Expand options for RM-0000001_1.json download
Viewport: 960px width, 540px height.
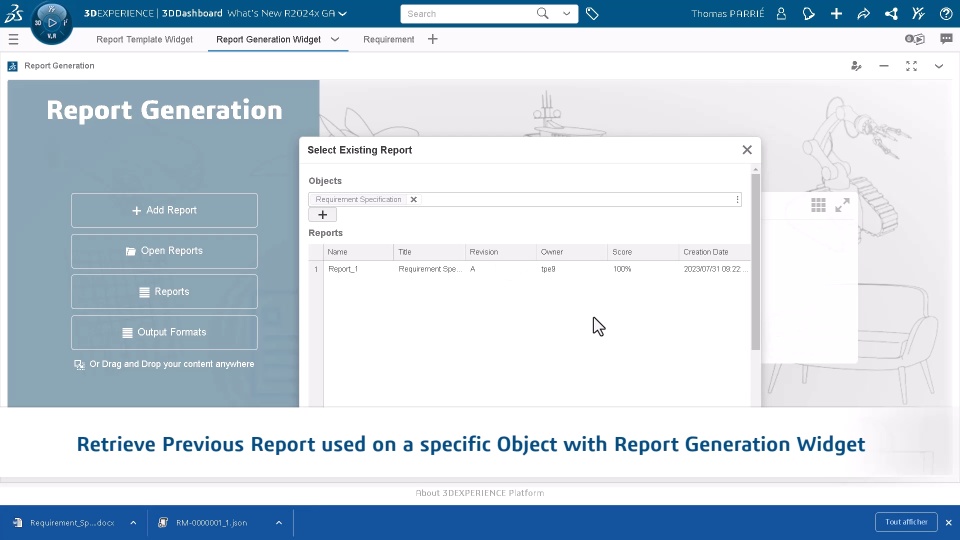pyautogui.click(x=279, y=523)
